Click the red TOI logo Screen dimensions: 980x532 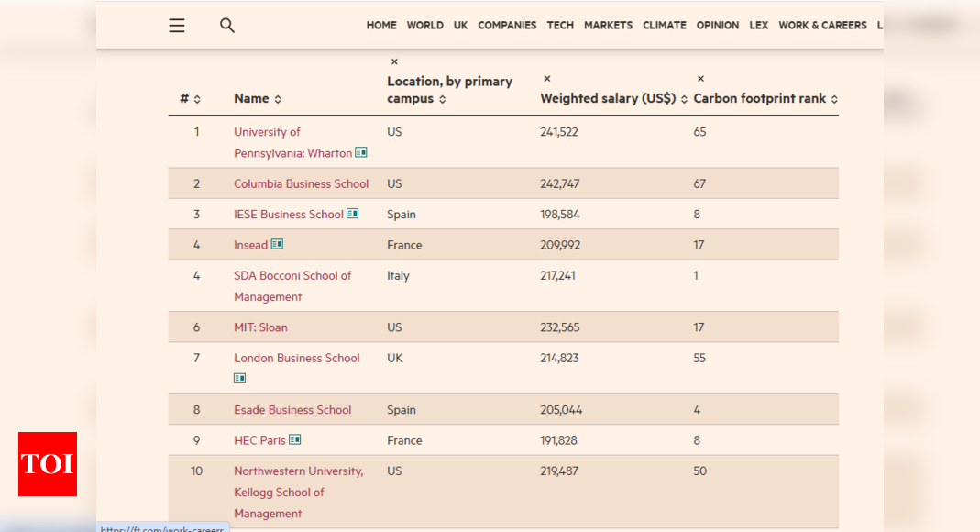coord(48,464)
